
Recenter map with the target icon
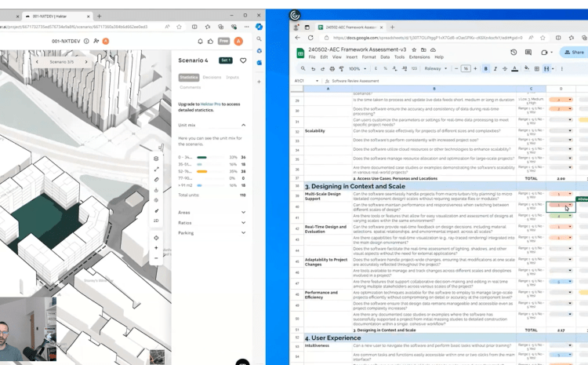156,237
